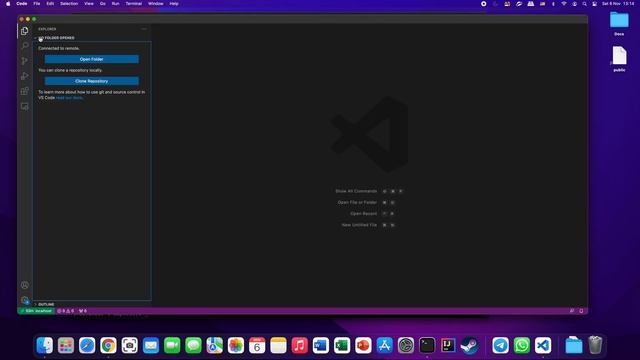
Task: Open Messages from the Dock
Action: tap(193, 345)
